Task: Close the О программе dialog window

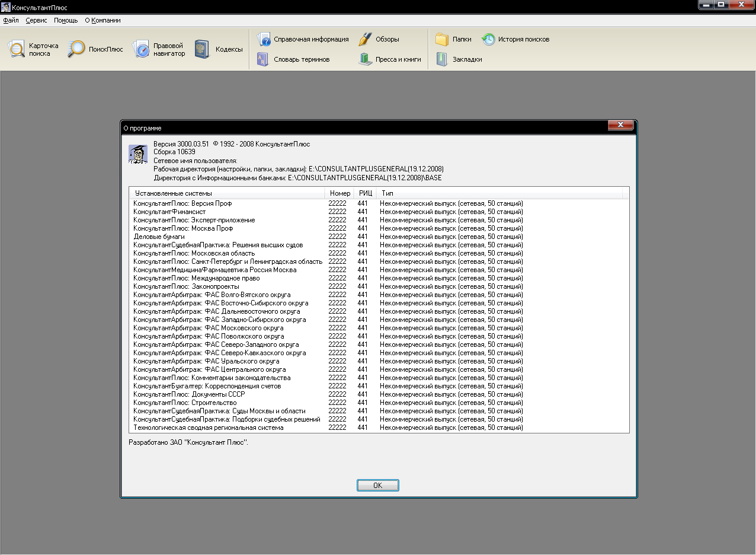Action: coord(620,125)
